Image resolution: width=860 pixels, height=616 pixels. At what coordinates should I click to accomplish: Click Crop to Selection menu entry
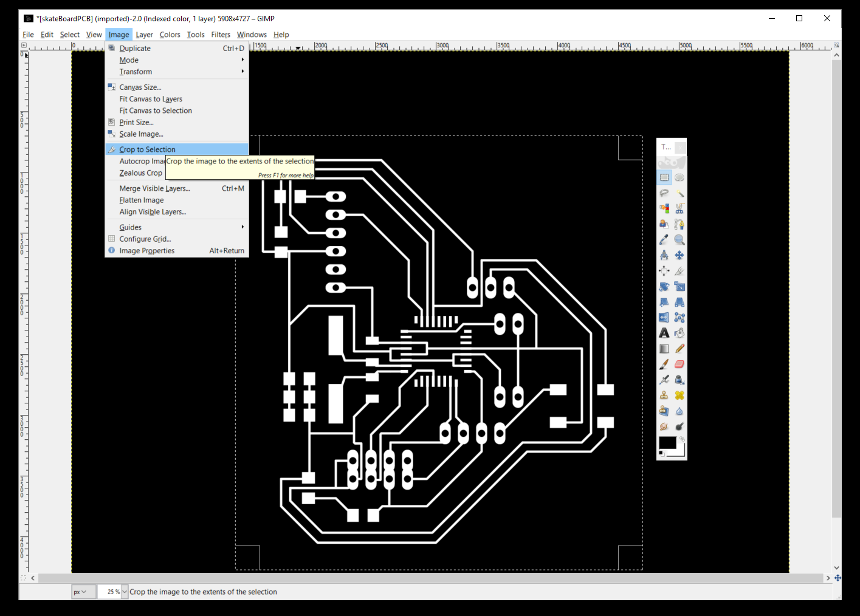pyautogui.click(x=147, y=149)
